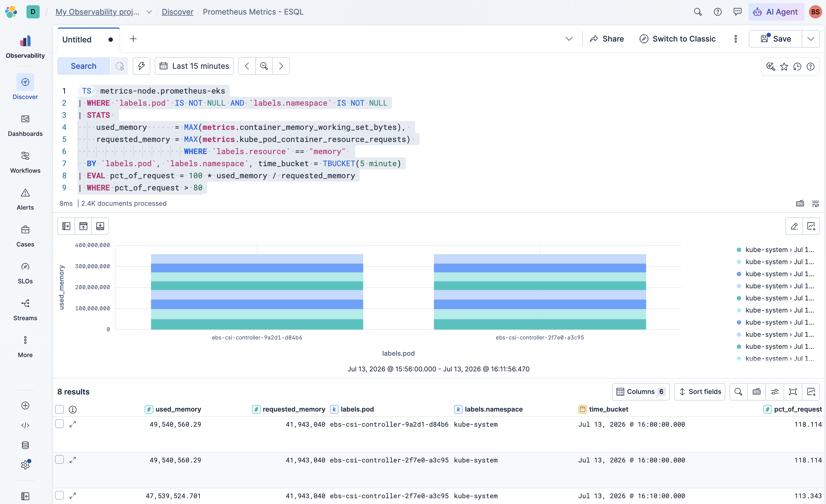Click the refresh icon beside Search button

[119, 66]
